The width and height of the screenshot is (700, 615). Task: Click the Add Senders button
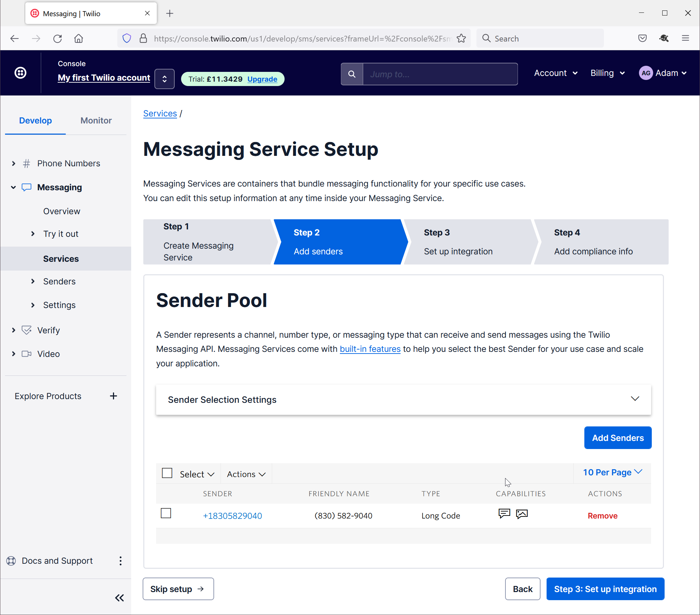(x=617, y=438)
